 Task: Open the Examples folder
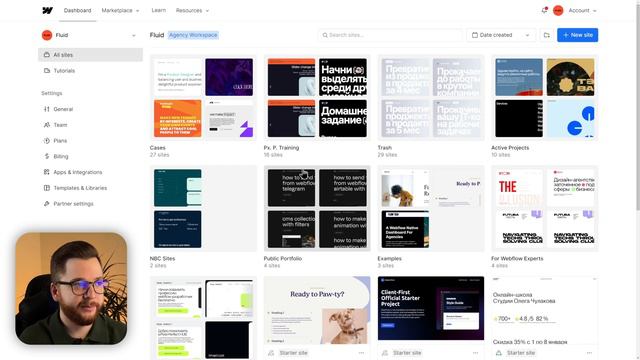tap(431, 209)
